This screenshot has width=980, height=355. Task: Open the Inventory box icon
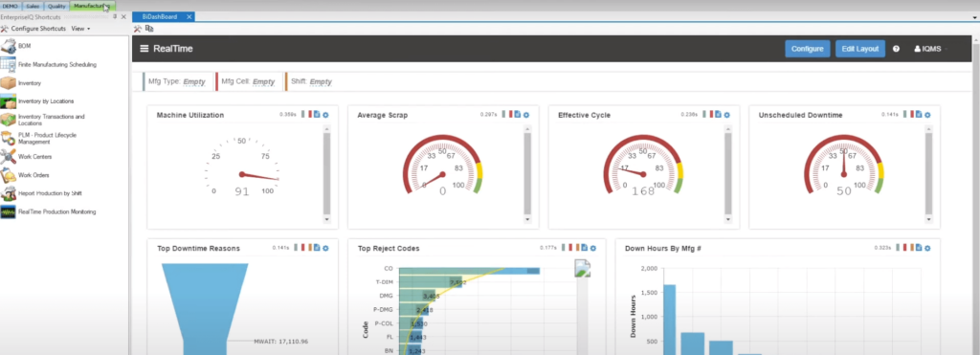pos(8,83)
